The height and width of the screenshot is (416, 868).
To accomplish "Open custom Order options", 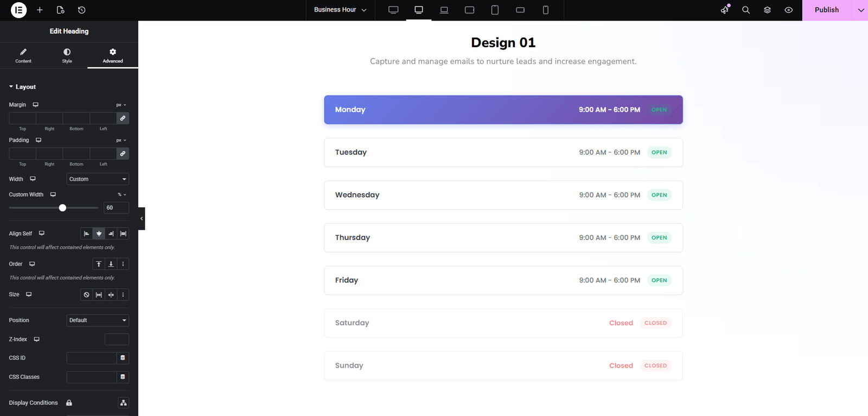I will [x=123, y=264].
